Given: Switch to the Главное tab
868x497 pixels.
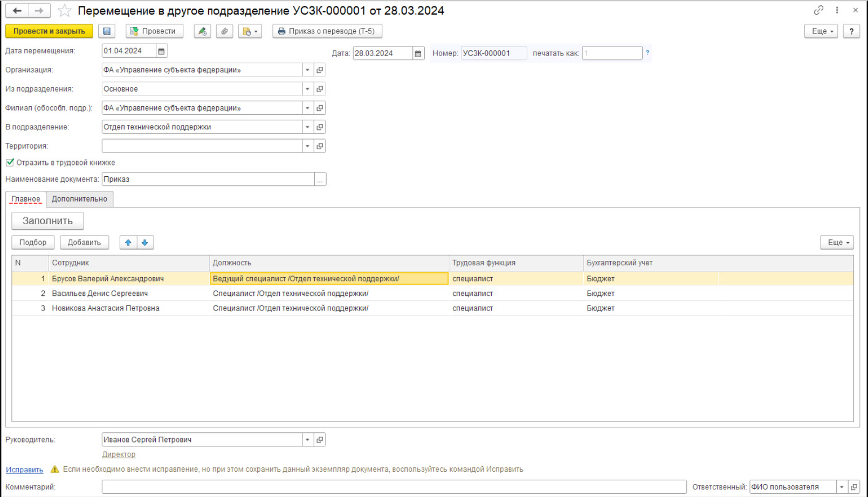Looking at the screenshot, I should coord(26,199).
